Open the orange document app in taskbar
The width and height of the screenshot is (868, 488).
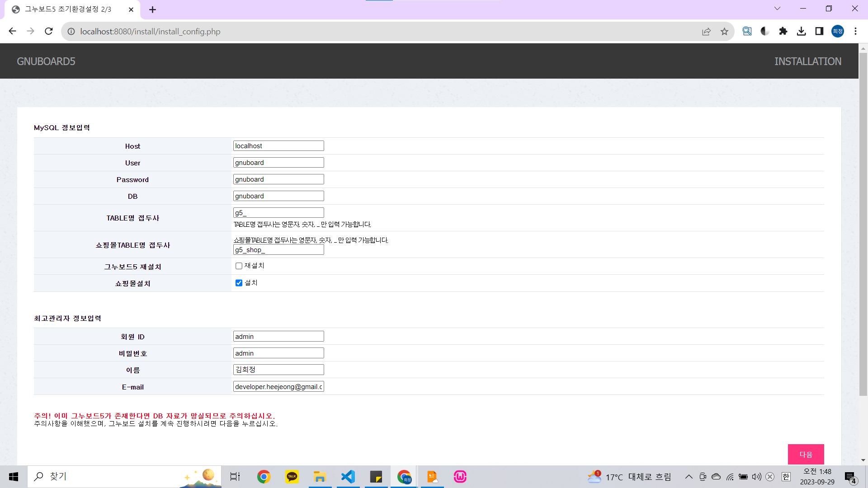click(x=432, y=477)
